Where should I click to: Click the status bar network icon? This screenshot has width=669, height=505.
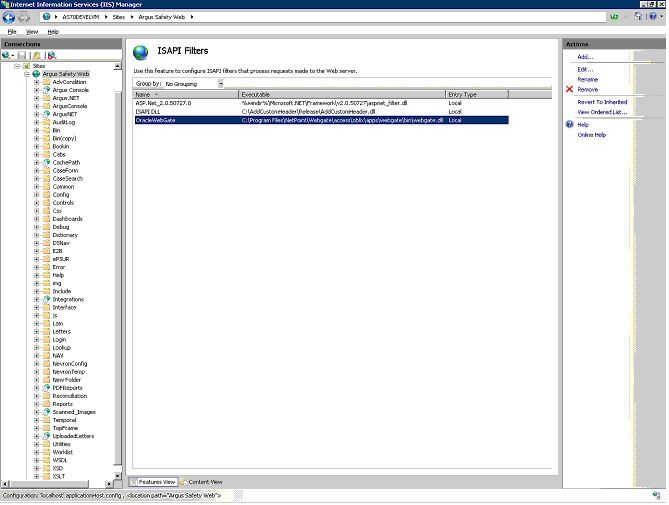(x=656, y=495)
